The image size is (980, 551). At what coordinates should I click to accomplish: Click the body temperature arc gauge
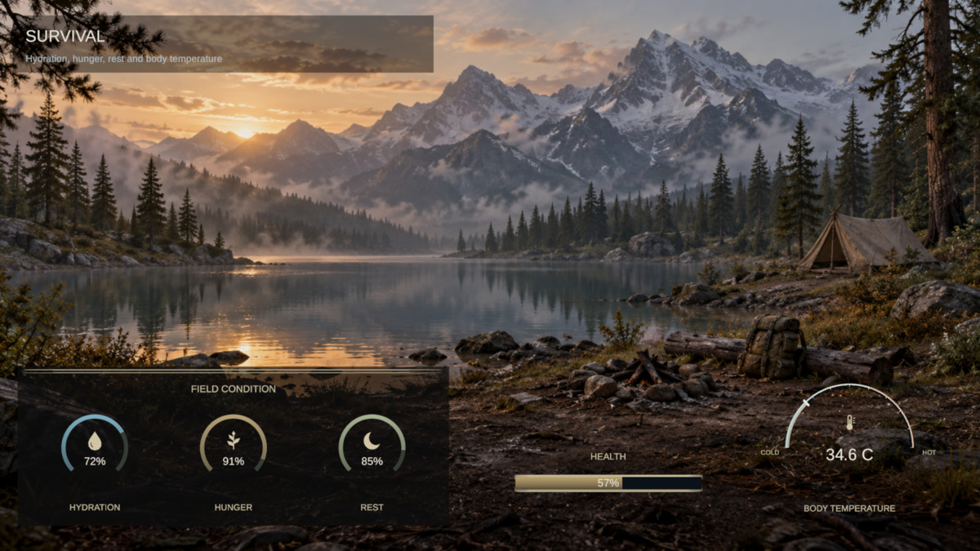(849, 416)
